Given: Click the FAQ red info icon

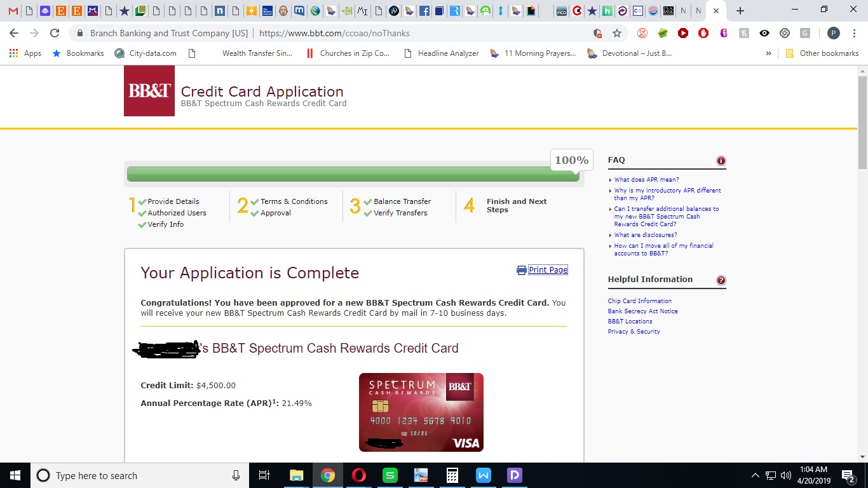Looking at the screenshot, I should coord(721,161).
